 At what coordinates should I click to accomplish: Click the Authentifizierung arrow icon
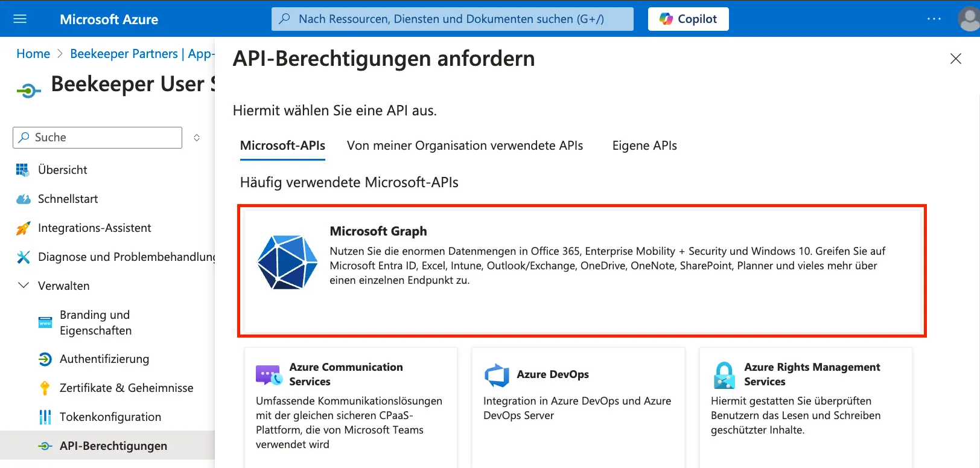pyautogui.click(x=45, y=359)
